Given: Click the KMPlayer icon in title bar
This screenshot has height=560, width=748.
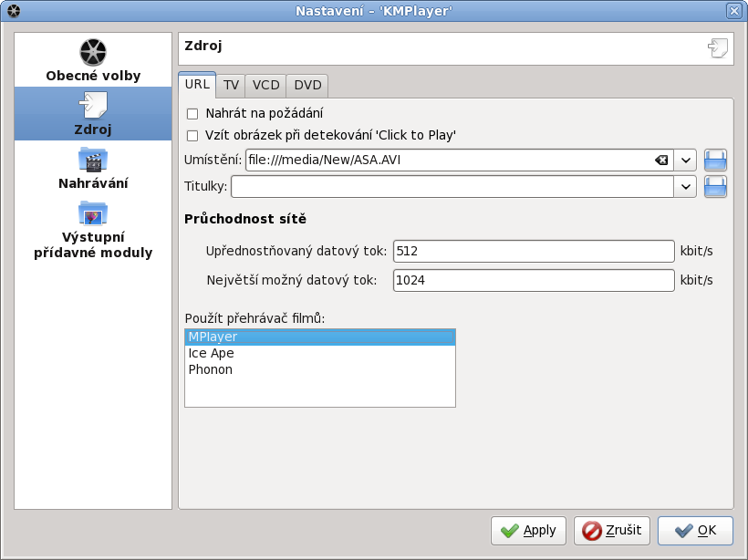Looking at the screenshot, I should [x=13, y=11].
